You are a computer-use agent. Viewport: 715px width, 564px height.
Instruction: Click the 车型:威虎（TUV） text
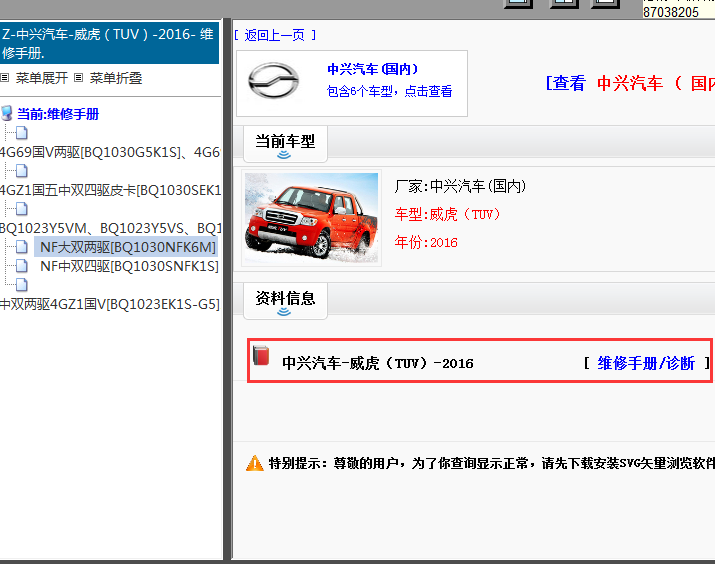(x=447, y=214)
